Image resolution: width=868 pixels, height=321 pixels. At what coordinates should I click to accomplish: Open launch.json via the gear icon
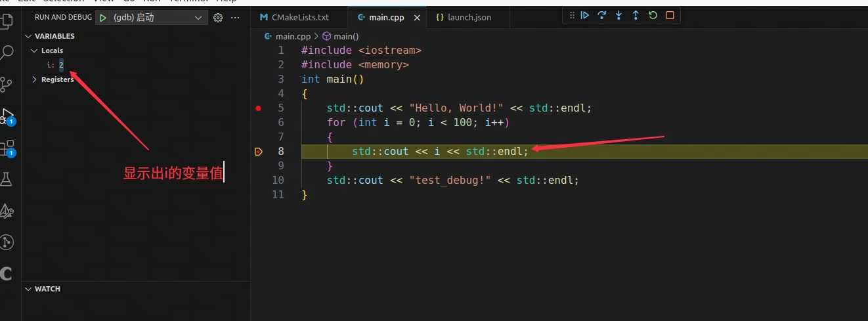pyautogui.click(x=219, y=18)
